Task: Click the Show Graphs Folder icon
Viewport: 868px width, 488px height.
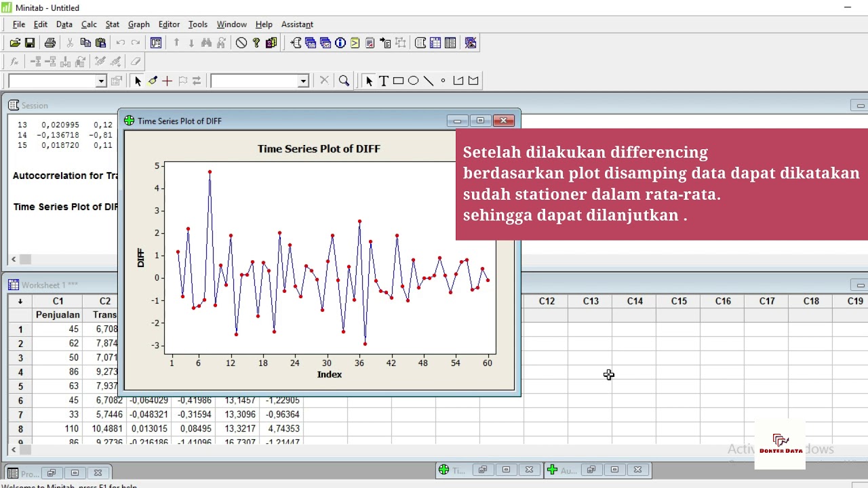Action: point(325,43)
